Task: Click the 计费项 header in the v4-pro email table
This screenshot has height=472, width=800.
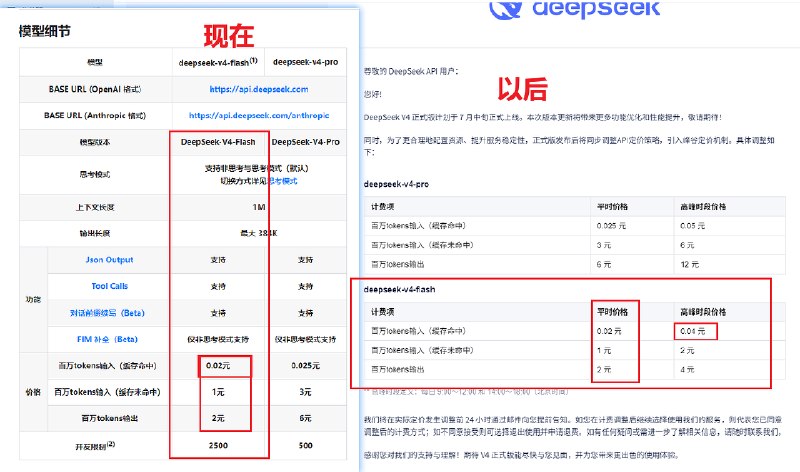Action: pyautogui.click(x=382, y=207)
